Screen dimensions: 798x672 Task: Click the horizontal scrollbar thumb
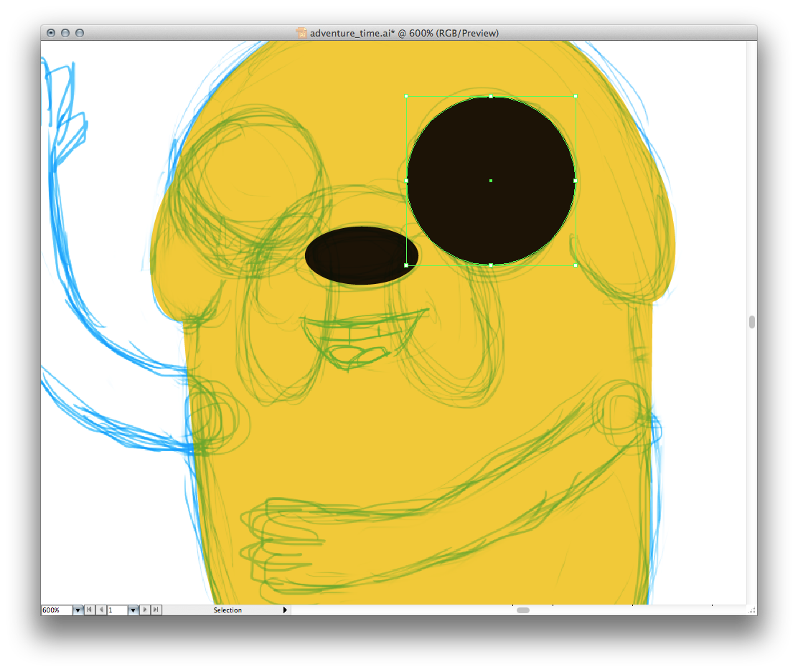(523, 610)
